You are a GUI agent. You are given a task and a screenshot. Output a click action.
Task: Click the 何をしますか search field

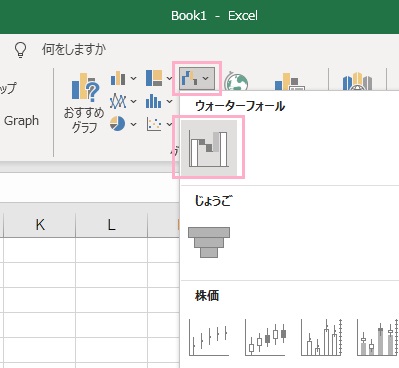(x=74, y=50)
